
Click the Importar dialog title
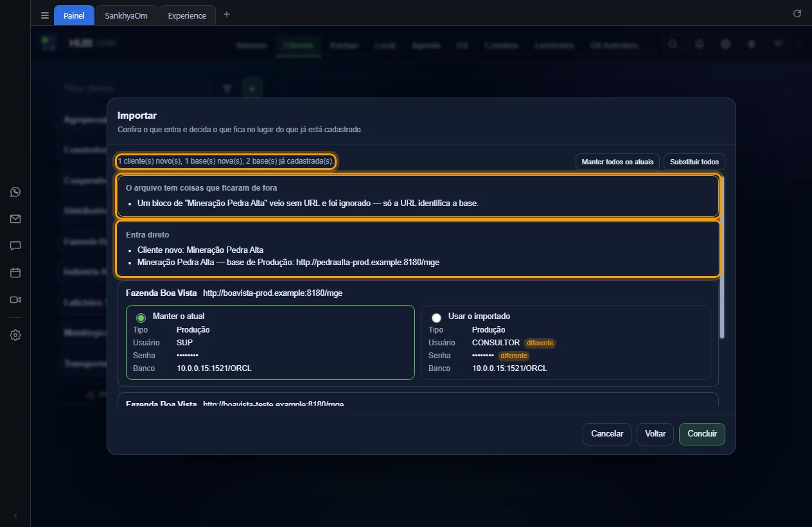[137, 116]
